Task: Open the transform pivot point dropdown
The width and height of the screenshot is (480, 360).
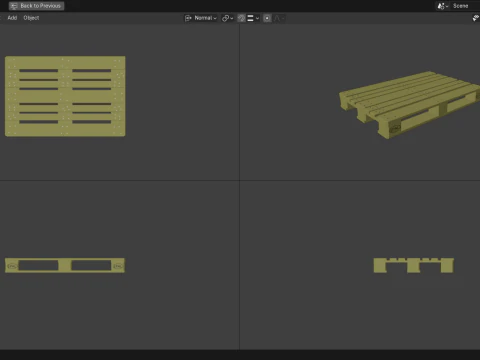Action: [x=227, y=18]
